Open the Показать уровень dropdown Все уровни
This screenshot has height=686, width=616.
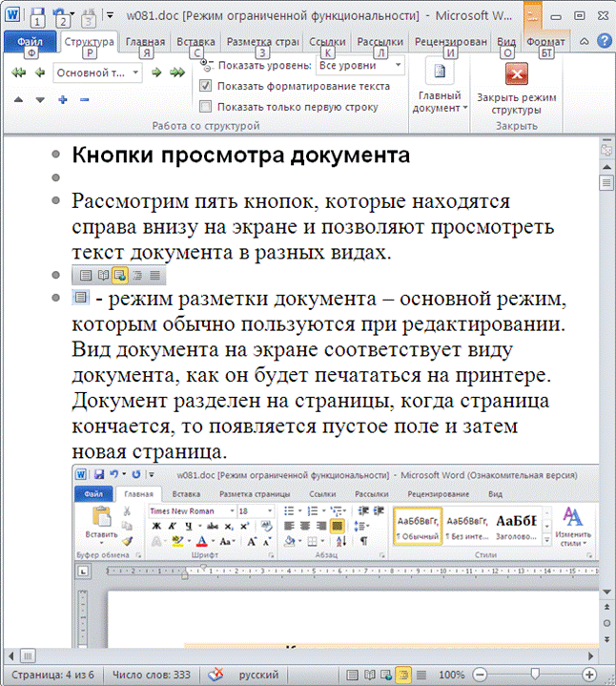point(359,66)
